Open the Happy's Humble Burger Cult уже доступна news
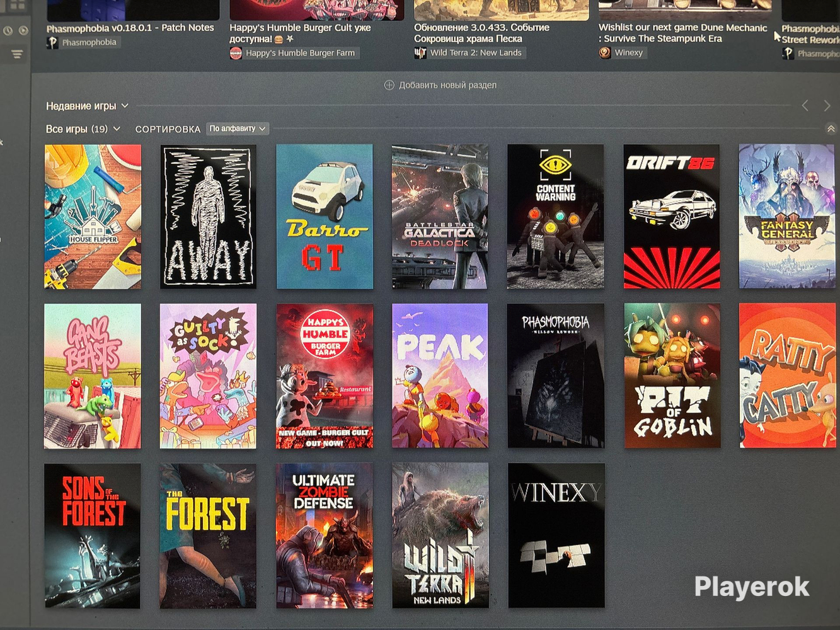This screenshot has height=630, width=840. coord(300,33)
